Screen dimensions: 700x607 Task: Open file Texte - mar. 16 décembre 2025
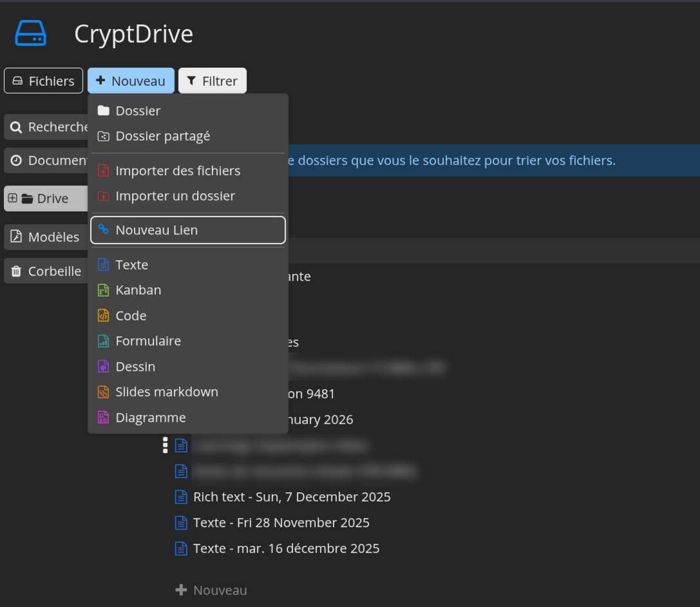pos(286,548)
